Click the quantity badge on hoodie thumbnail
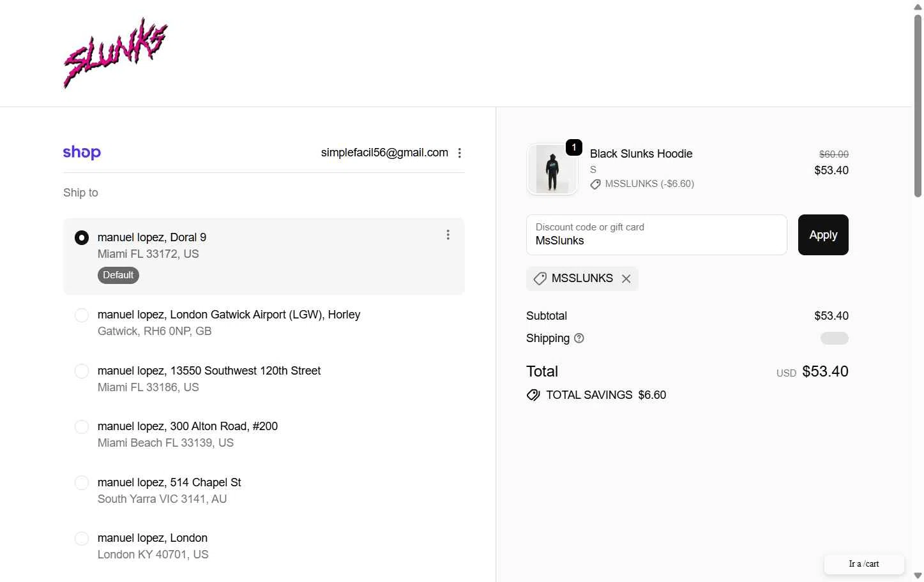 (x=573, y=147)
